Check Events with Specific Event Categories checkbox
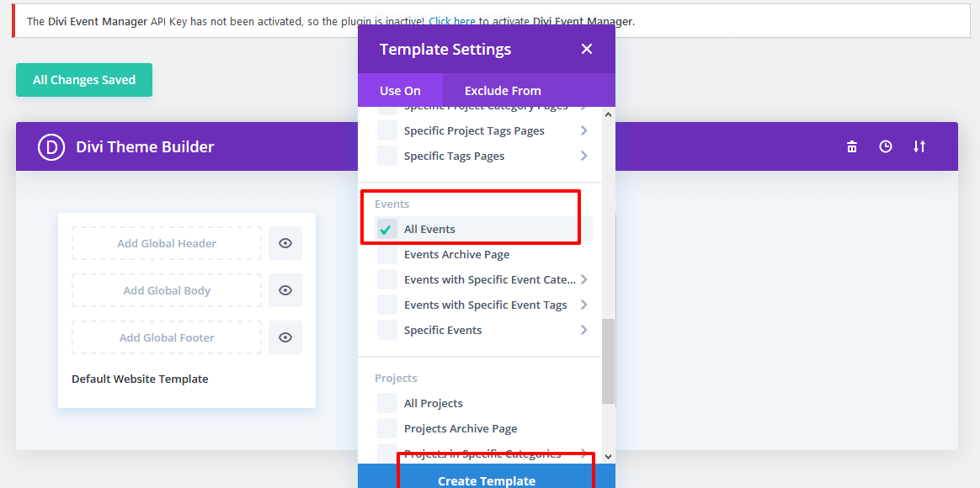980x488 pixels. pyautogui.click(x=387, y=279)
